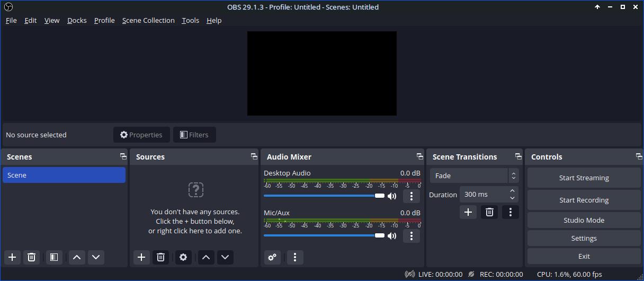Click Start Recording
The image size is (644, 281).
(584, 200)
